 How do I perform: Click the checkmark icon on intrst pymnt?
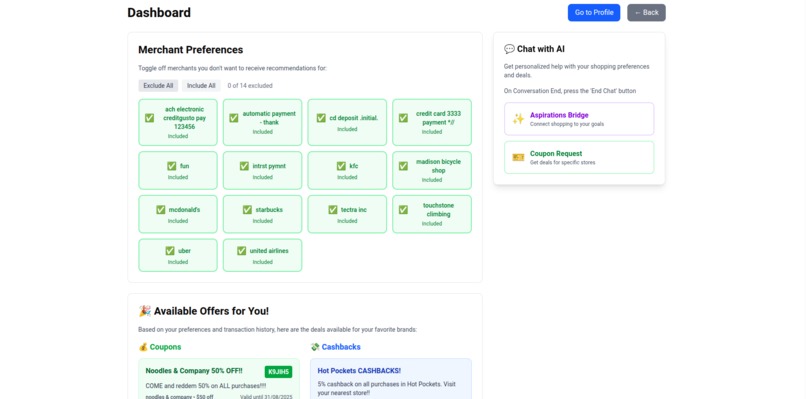coord(244,166)
